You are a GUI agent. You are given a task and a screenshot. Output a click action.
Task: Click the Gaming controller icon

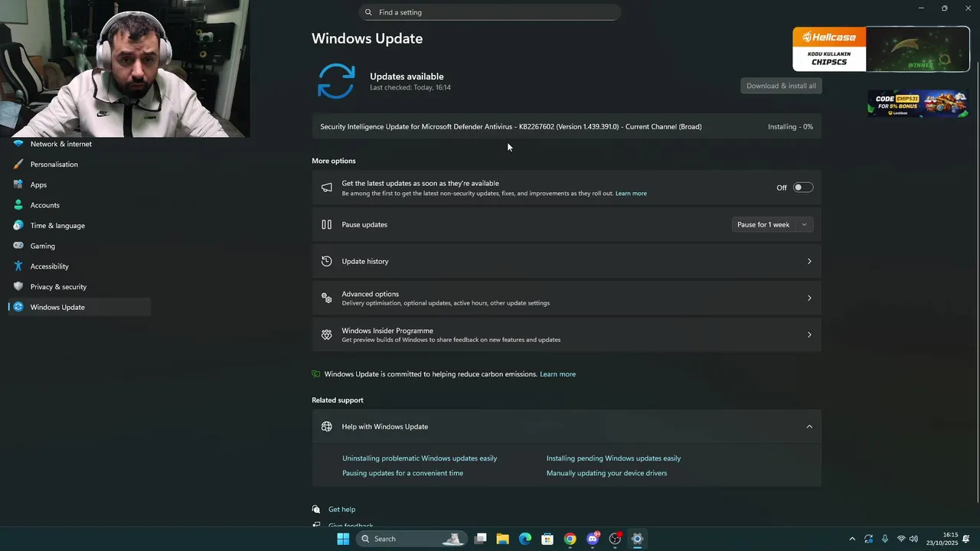pos(18,246)
